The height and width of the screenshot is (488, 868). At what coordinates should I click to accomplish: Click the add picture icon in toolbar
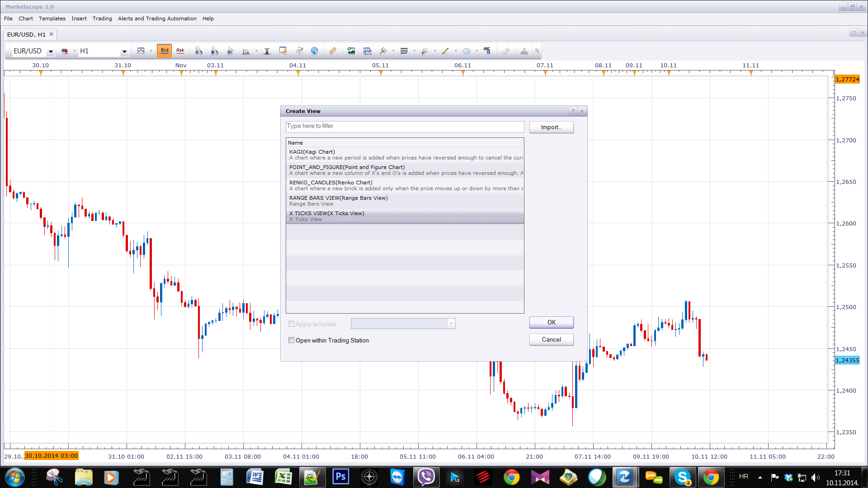click(x=351, y=51)
